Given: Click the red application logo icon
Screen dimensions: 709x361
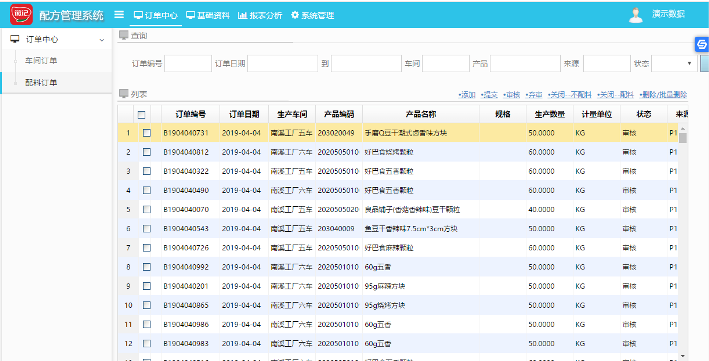Looking at the screenshot, I should coord(21,14).
